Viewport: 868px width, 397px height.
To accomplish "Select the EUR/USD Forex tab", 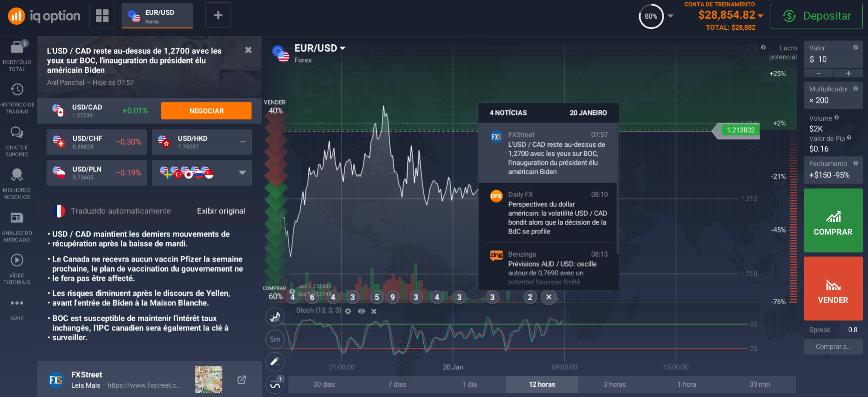I will (157, 16).
